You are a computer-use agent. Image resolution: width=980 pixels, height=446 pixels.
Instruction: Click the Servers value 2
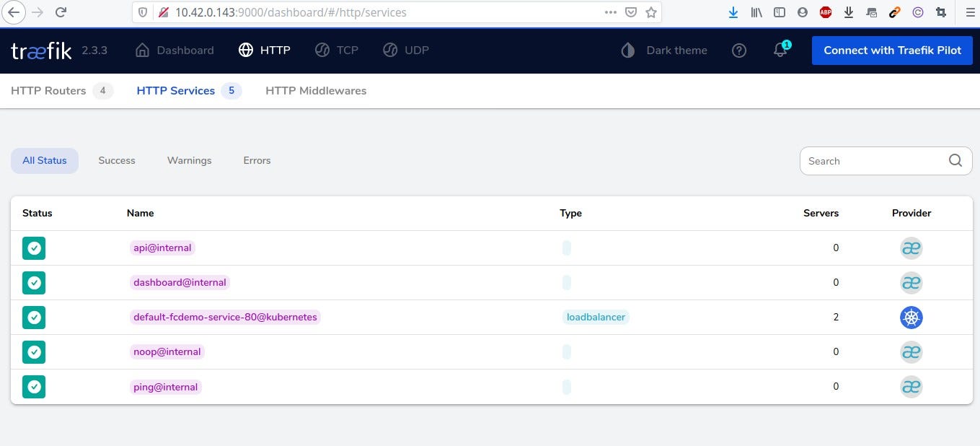(x=836, y=318)
